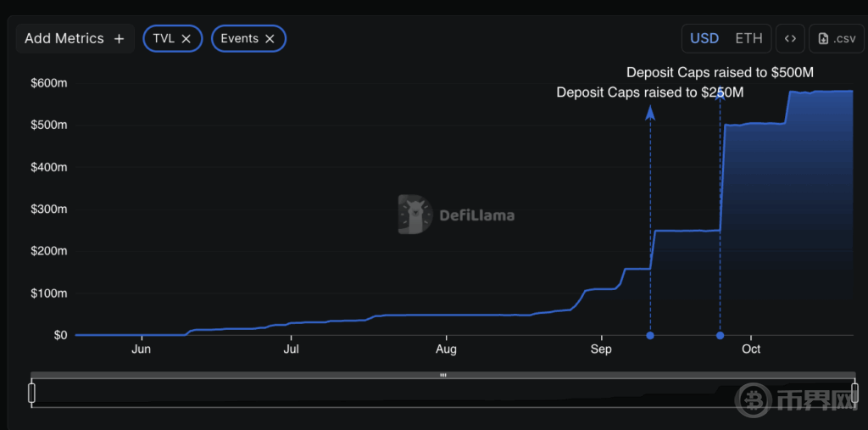Image resolution: width=868 pixels, height=430 pixels.
Task: Click the embed code brackets icon
Action: pyautogui.click(x=790, y=39)
